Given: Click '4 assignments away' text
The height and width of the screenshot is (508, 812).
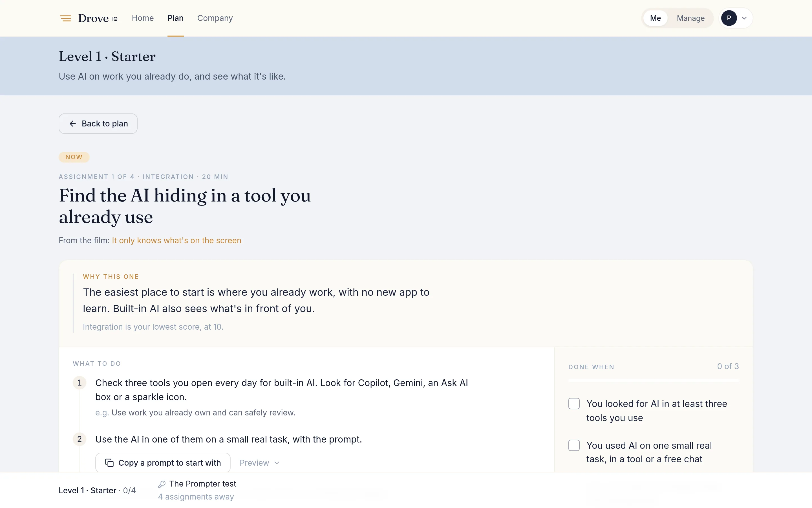Looking at the screenshot, I should click(x=196, y=497).
